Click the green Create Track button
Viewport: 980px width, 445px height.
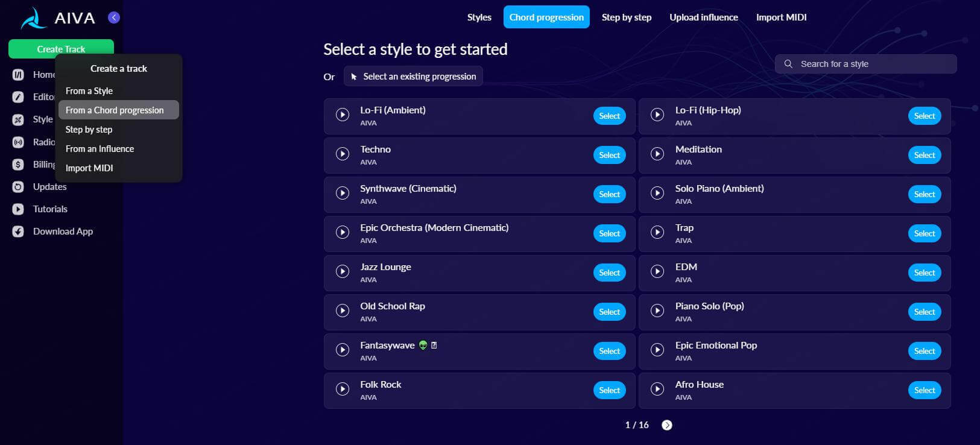tap(61, 49)
